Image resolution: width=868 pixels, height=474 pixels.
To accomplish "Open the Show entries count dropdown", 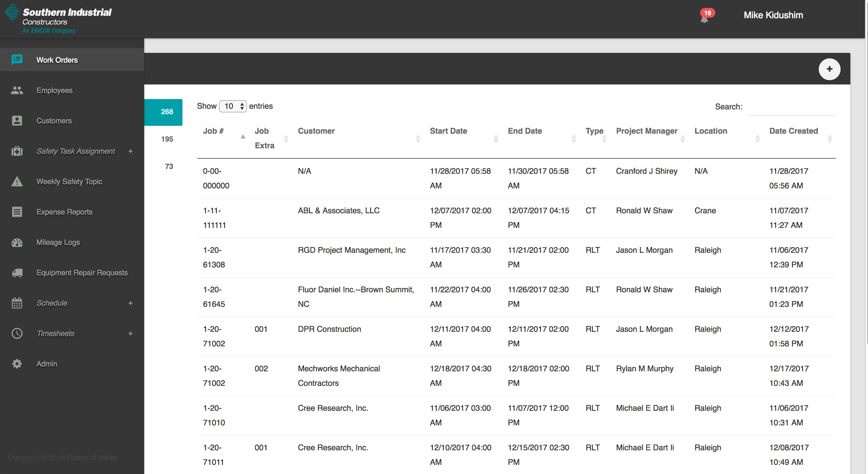I will coord(232,106).
